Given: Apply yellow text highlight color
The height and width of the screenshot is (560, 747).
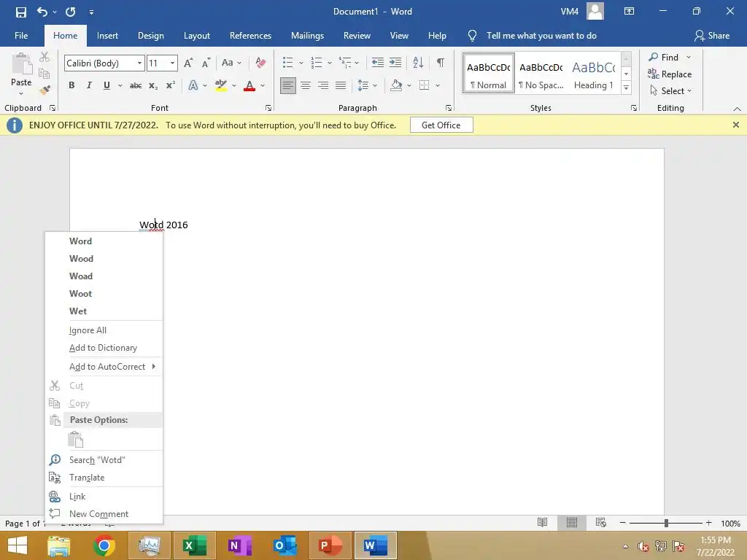Looking at the screenshot, I should tap(220, 86).
